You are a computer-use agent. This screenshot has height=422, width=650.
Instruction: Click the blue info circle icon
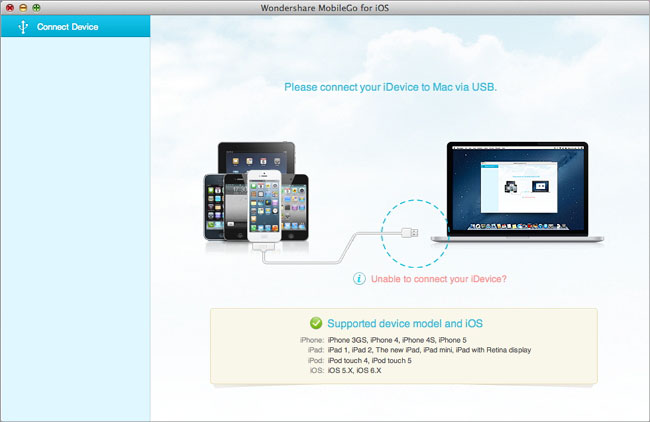[359, 279]
